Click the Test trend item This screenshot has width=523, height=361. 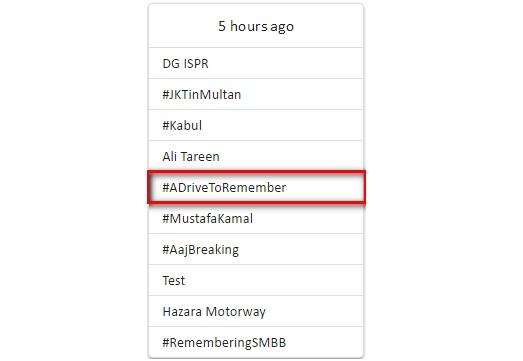coord(256,281)
